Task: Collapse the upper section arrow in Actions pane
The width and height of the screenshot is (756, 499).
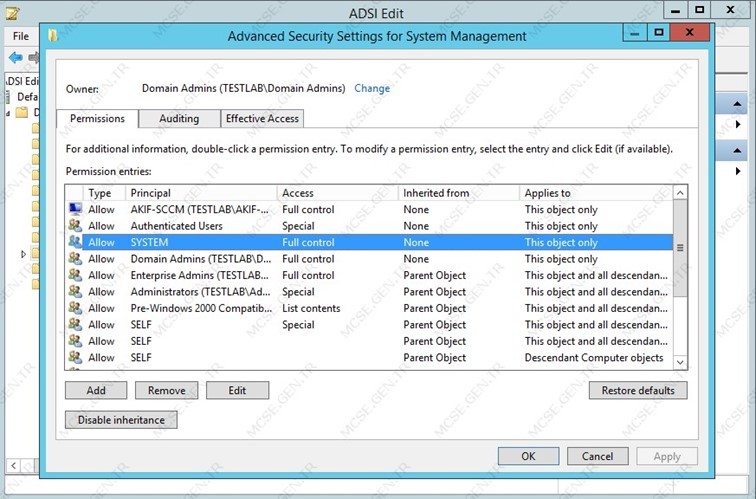Action: [737, 104]
